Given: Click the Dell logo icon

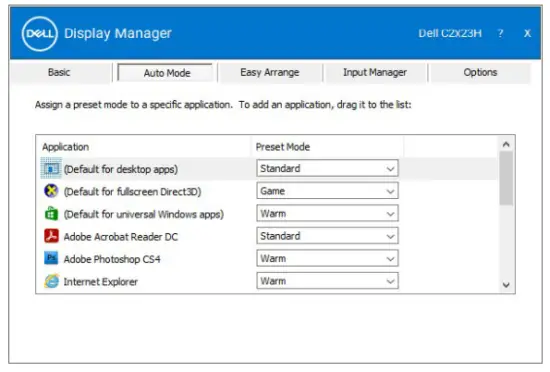Looking at the screenshot, I should coord(39,34).
